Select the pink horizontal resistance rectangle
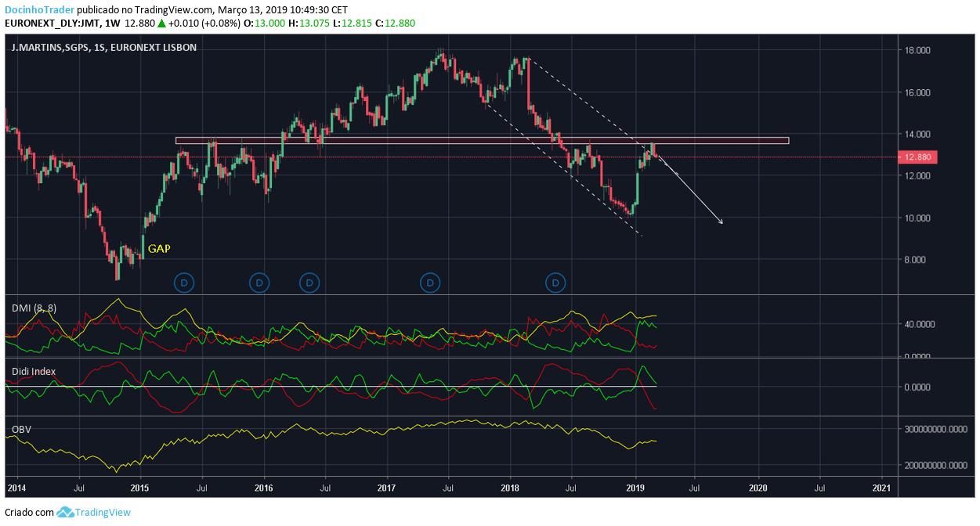The width and height of the screenshot is (980, 526). [482, 141]
